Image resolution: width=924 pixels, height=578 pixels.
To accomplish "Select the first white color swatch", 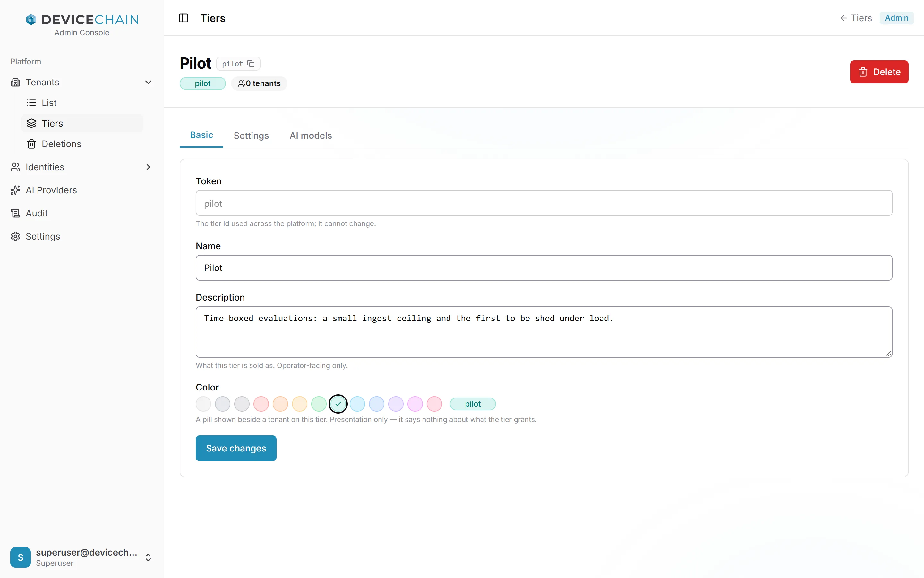I will [203, 404].
